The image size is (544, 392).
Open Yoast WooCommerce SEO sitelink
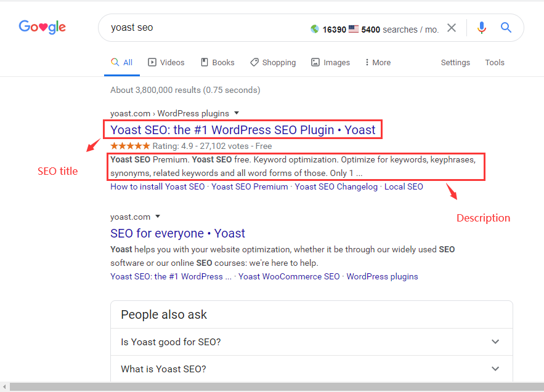coord(289,276)
